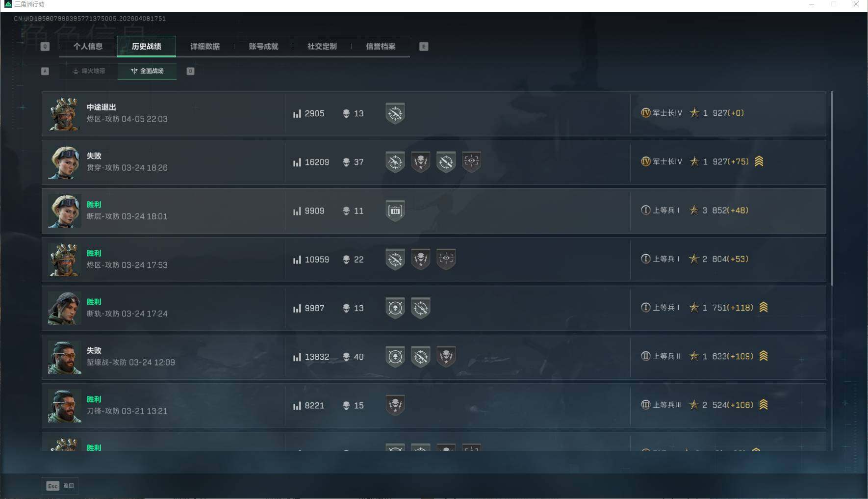Image resolution: width=868 pixels, height=499 pixels.
Task: Click the rank-up chevron icon next to 927(+75)
Action: (759, 161)
